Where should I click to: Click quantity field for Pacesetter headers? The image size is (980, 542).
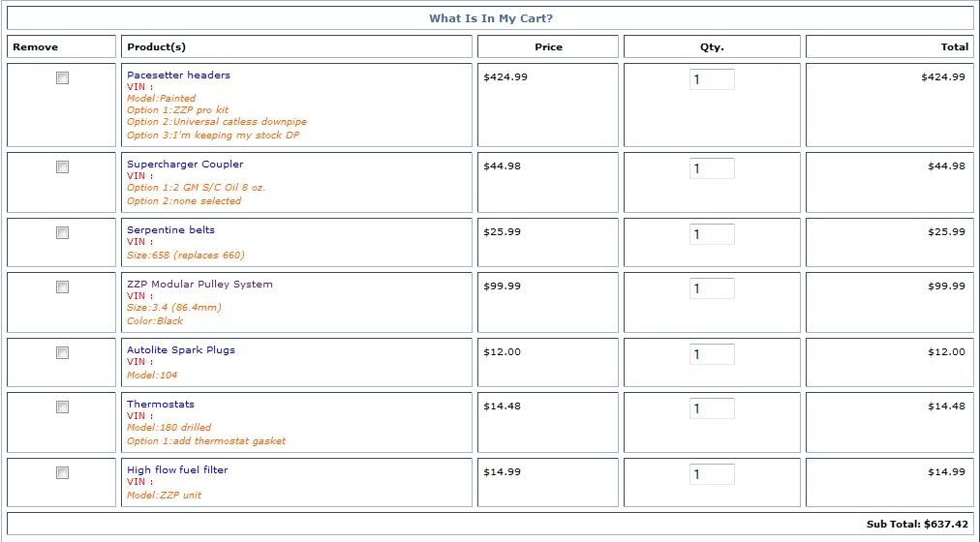[711, 79]
